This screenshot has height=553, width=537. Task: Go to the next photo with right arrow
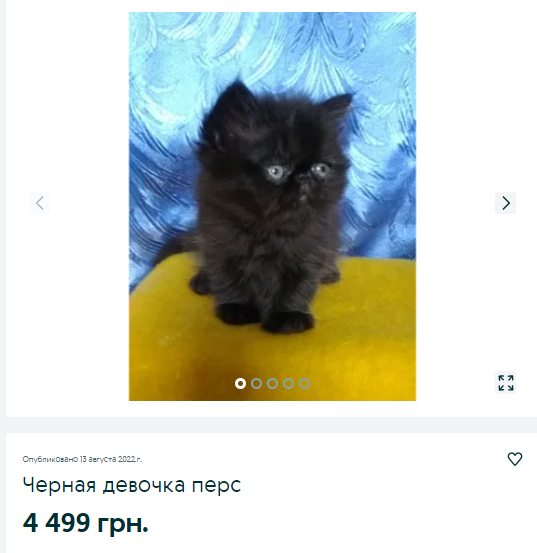(x=505, y=203)
